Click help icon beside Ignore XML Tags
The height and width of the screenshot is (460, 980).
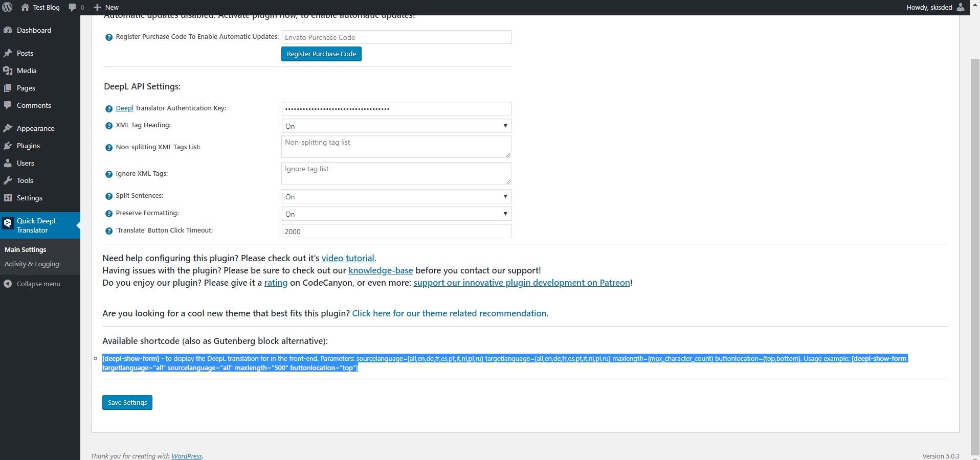[108, 174]
